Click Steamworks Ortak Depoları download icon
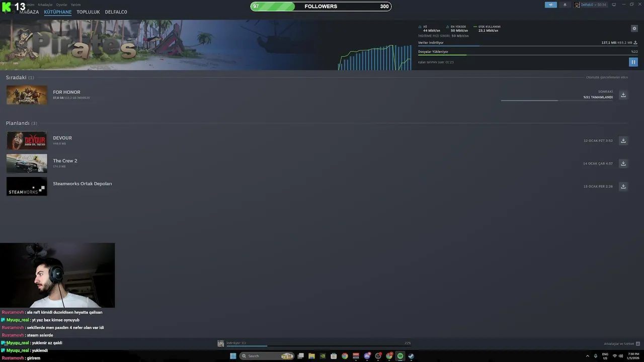The image size is (644, 362). [x=623, y=187]
